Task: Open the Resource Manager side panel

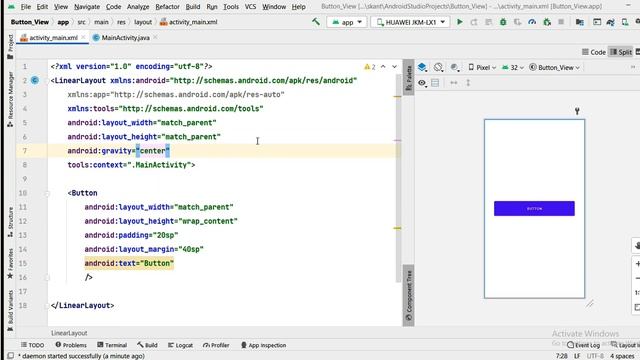Action: point(10,99)
